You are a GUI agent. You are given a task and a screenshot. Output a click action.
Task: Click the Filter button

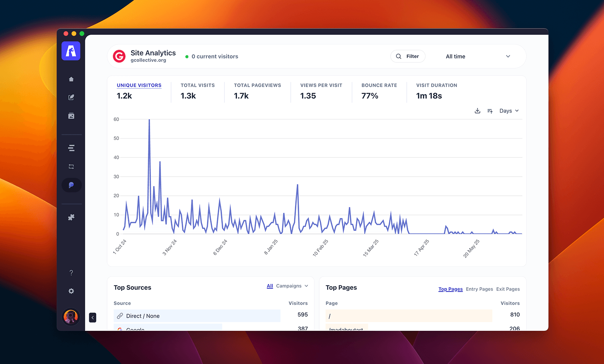click(x=407, y=56)
